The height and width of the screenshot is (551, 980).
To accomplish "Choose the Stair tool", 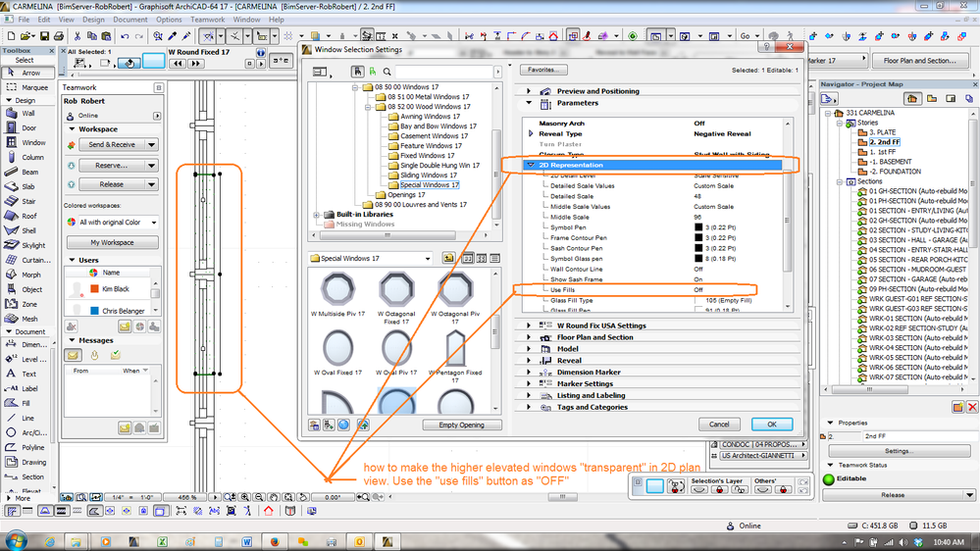I will (27, 201).
